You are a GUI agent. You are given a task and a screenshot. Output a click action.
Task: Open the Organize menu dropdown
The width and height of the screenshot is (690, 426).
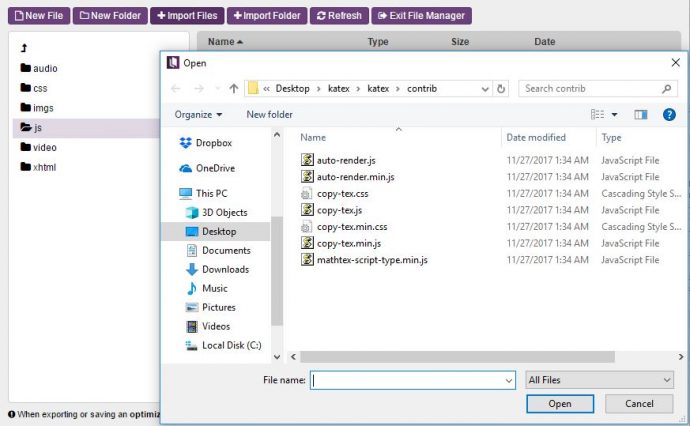coord(198,115)
